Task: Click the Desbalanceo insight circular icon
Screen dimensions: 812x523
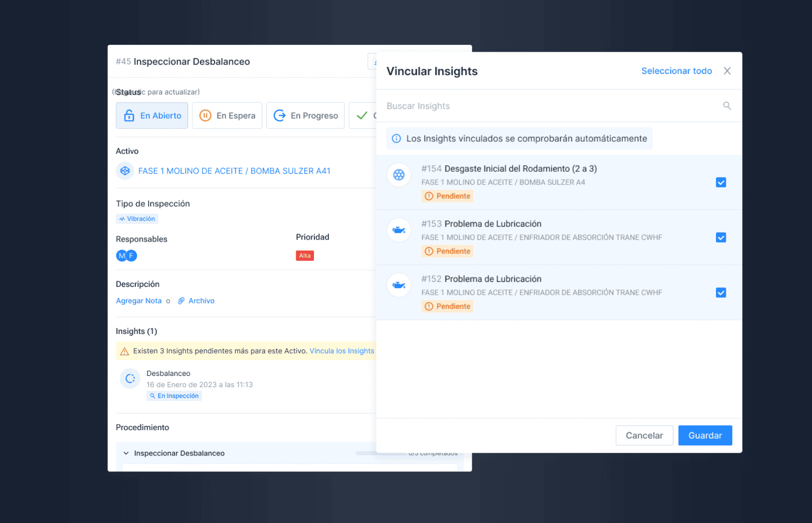Action: pos(130,378)
